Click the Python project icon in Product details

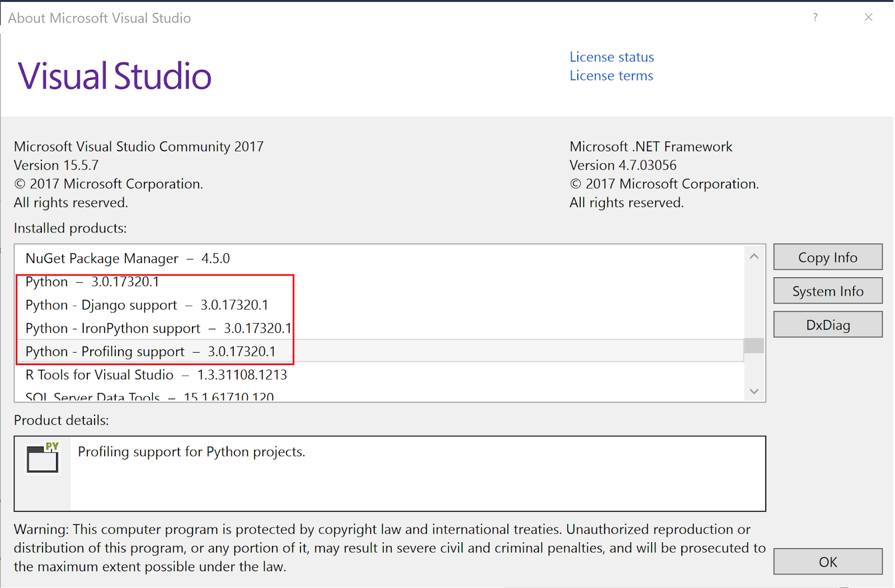coord(43,457)
